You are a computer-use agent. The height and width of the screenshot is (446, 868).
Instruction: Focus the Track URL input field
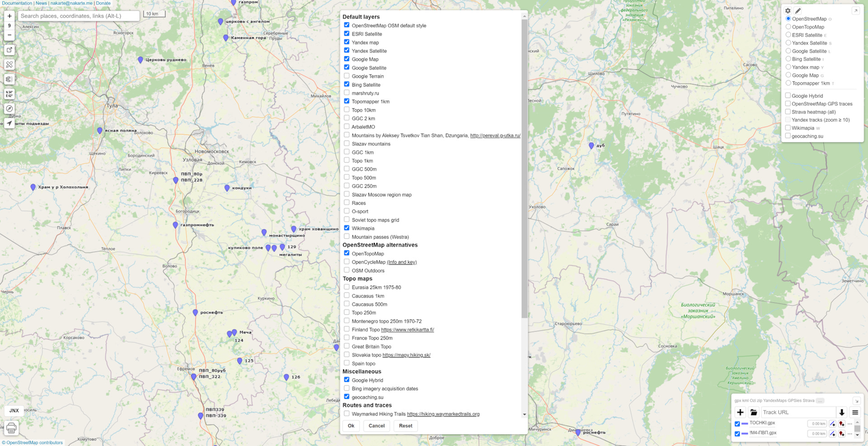click(x=798, y=412)
